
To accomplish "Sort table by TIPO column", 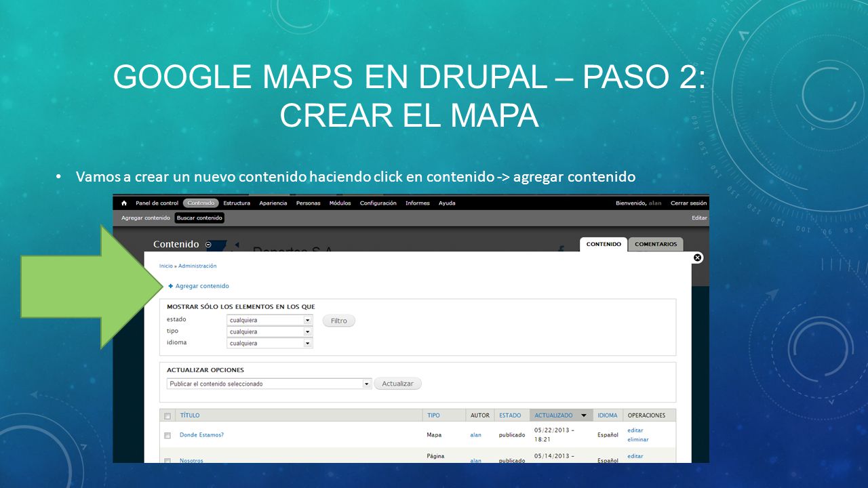I will (x=433, y=415).
